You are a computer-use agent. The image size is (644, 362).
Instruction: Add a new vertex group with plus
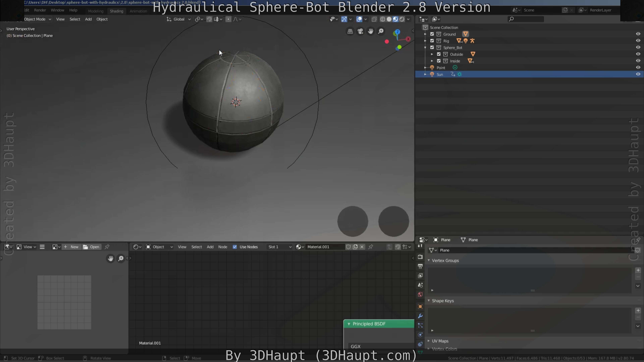[x=638, y=270]
